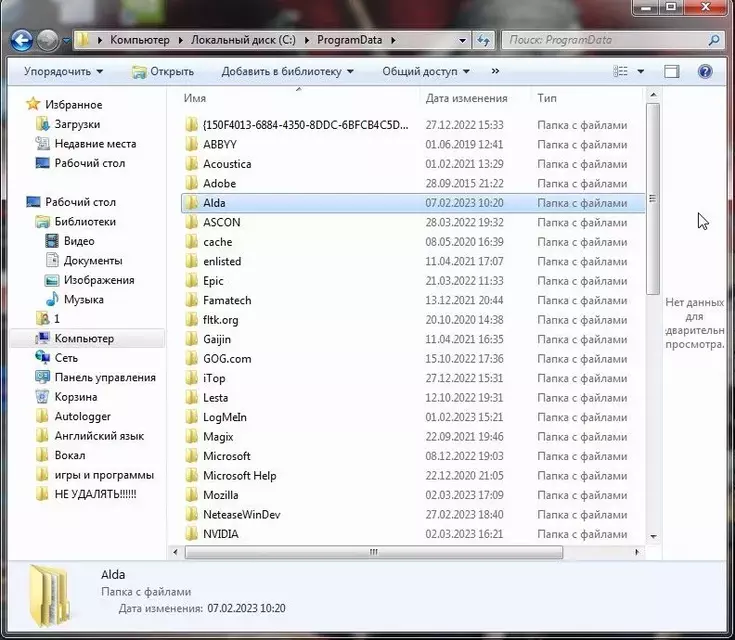
Task: Select the iTop folder icon
Action: 191,378
